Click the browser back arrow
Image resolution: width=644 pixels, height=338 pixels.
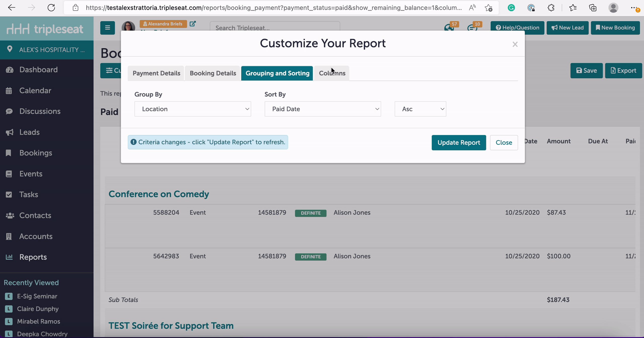click(12, 8)
